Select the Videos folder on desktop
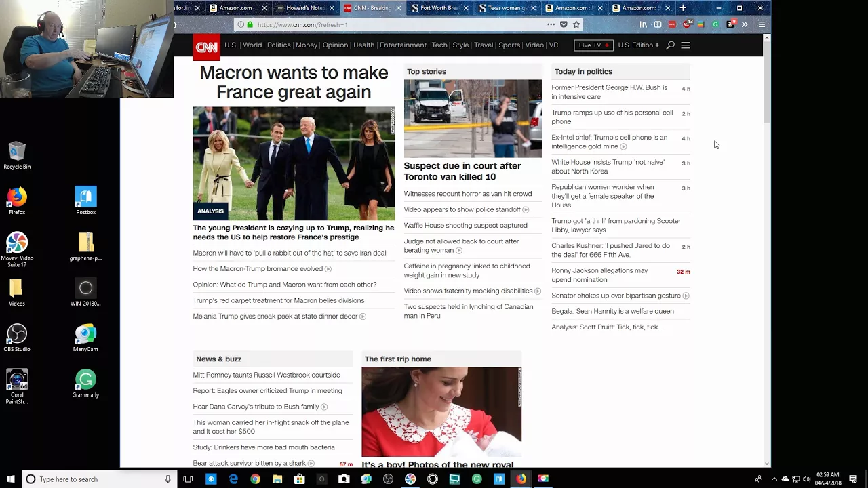 point(17,293)
